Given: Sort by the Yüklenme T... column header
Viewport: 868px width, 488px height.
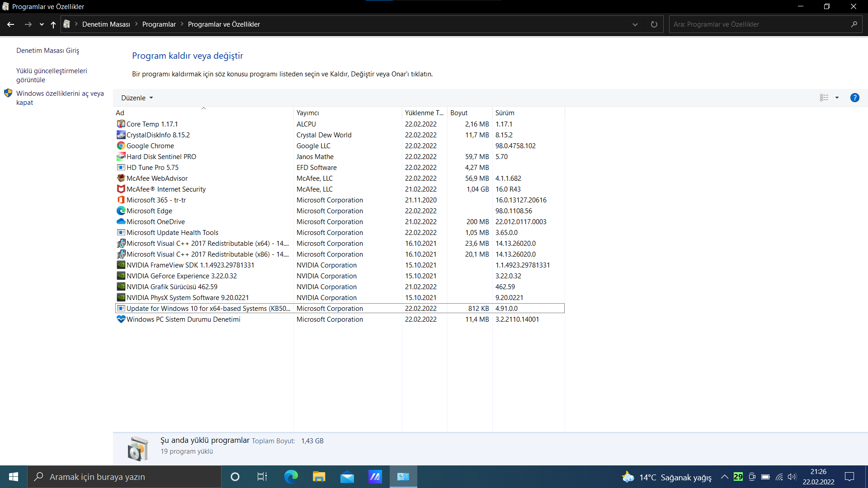Looking at the screenshot, I should [x=425, y=113].
